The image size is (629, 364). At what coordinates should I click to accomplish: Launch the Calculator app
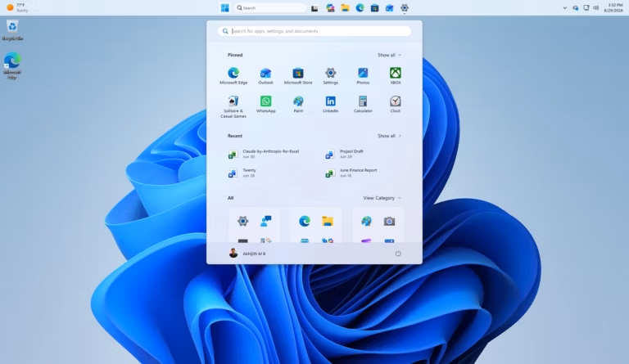(363, 104)
